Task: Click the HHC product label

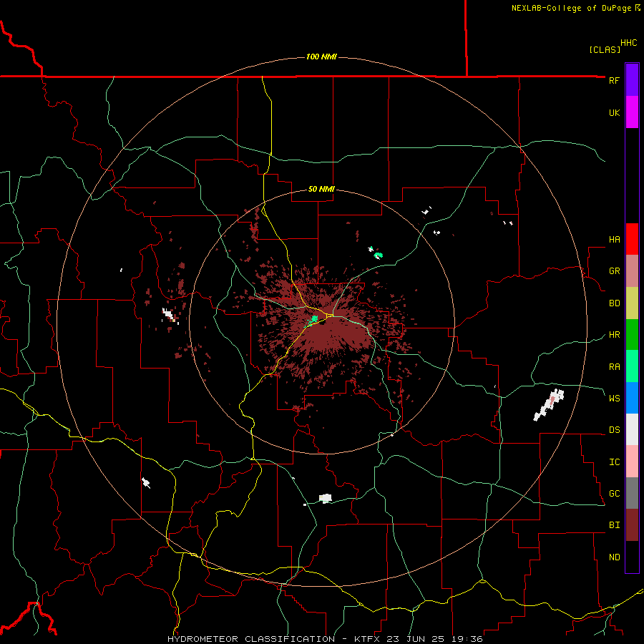Action: [628, 43]
